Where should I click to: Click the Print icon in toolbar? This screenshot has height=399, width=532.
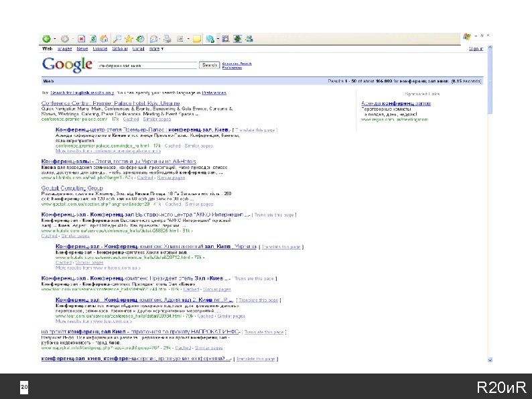click(168, 39)
